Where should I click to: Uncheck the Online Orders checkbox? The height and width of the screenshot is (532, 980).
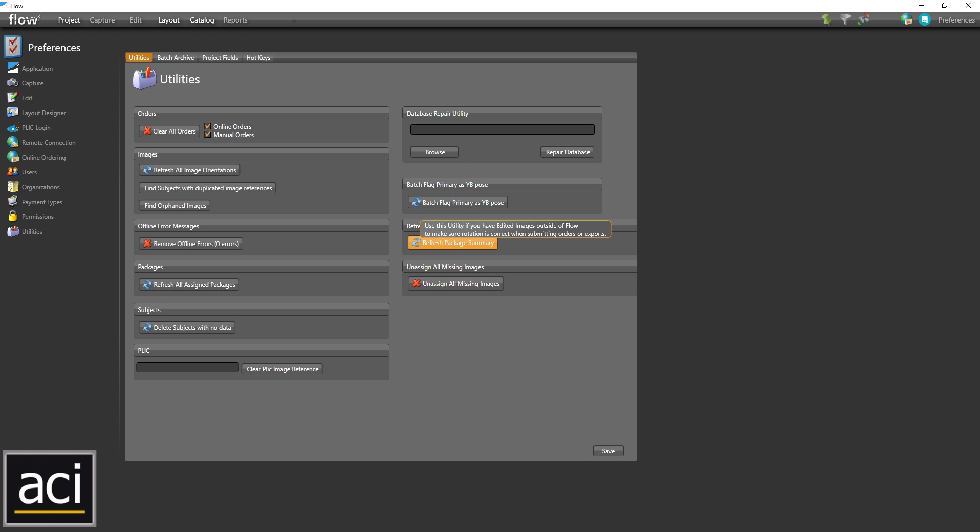pos(208,126)
